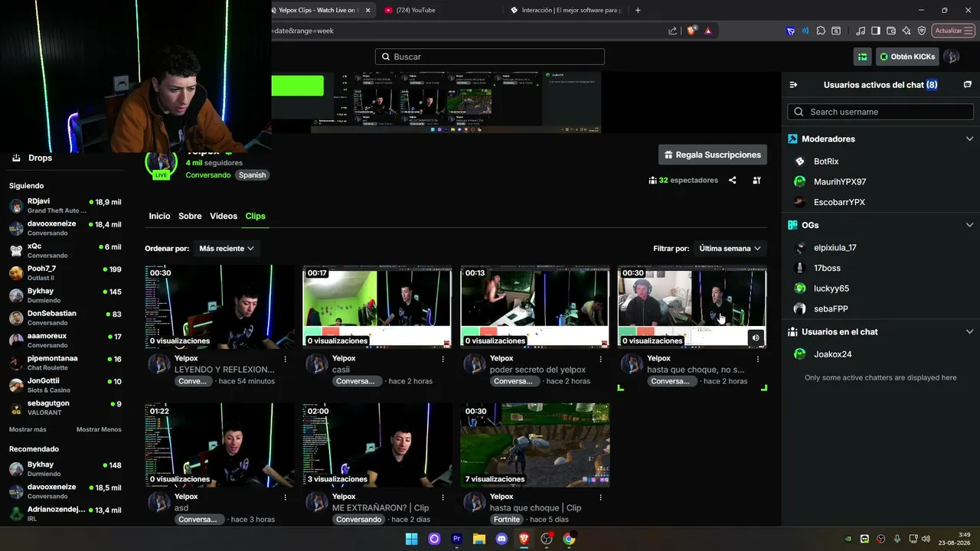
Task: Open Discord from the Windows taskbar
Action: [x=501, y=539]
